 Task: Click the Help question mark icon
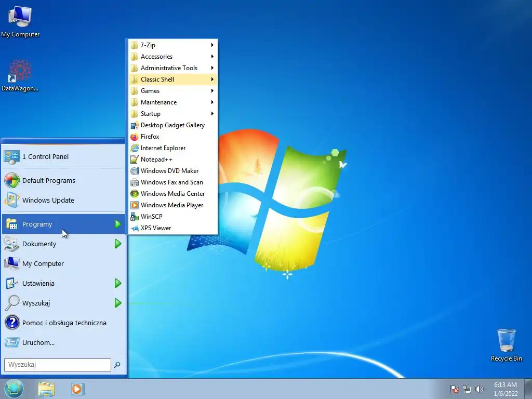pyautogui.click(x=12, y=323)
